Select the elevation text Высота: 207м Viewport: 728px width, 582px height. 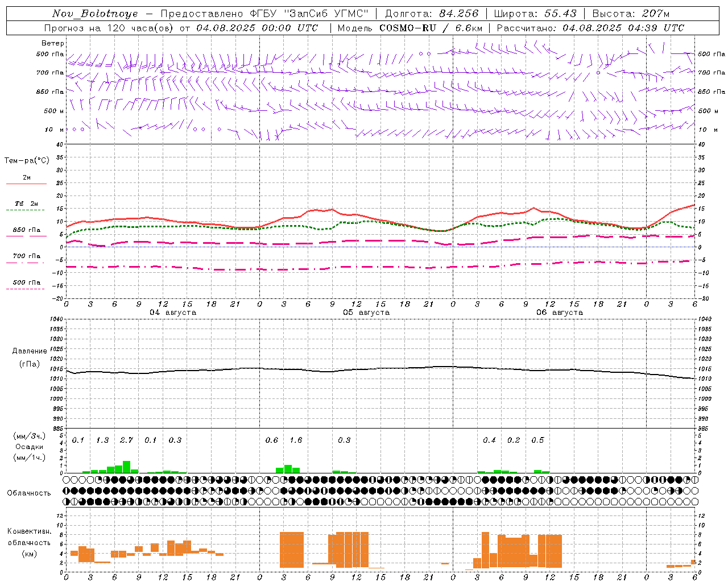point(631,14)
